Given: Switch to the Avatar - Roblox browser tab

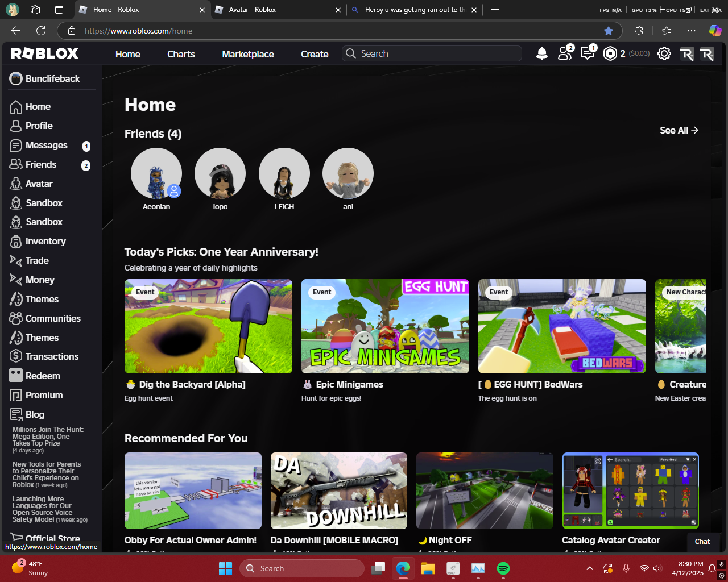Looking at the screenshot, I should (278, 10).
